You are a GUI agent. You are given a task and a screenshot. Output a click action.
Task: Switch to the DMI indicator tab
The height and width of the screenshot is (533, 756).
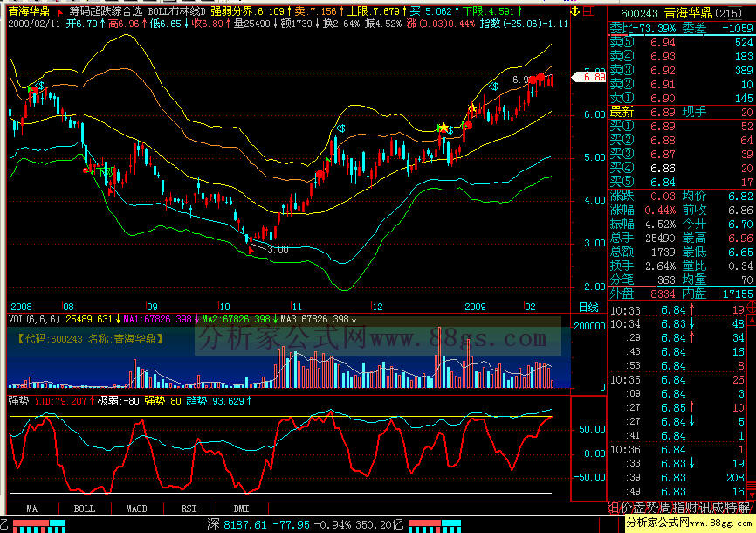241,509
